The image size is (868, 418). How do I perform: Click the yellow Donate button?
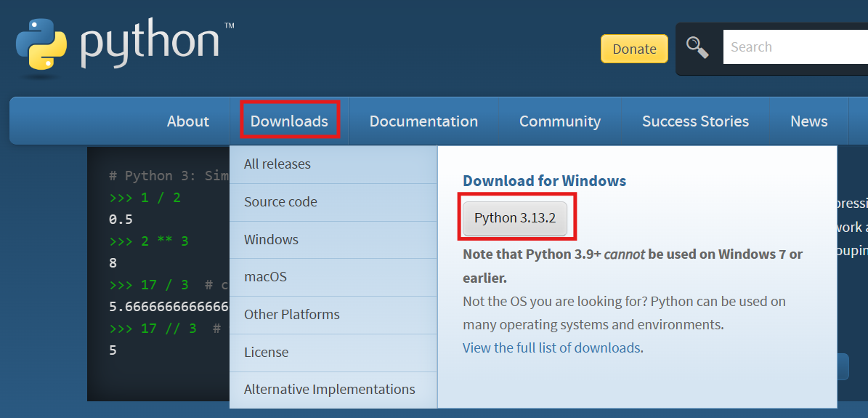634,49
